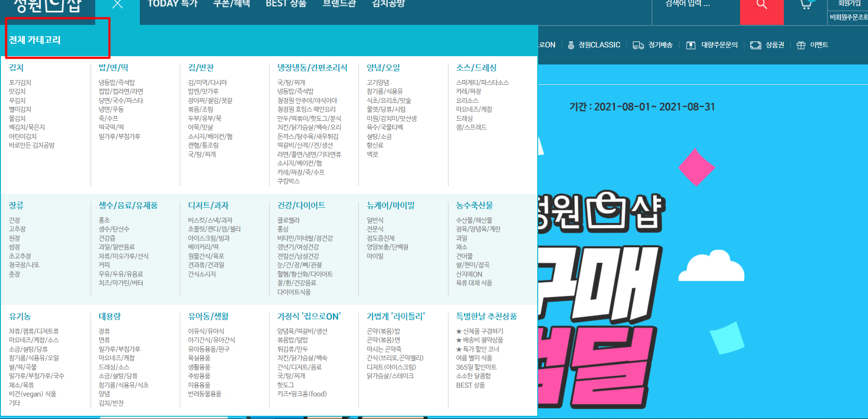
Task: Click the 비회원주문조회 link
Action: click(849, 17)
